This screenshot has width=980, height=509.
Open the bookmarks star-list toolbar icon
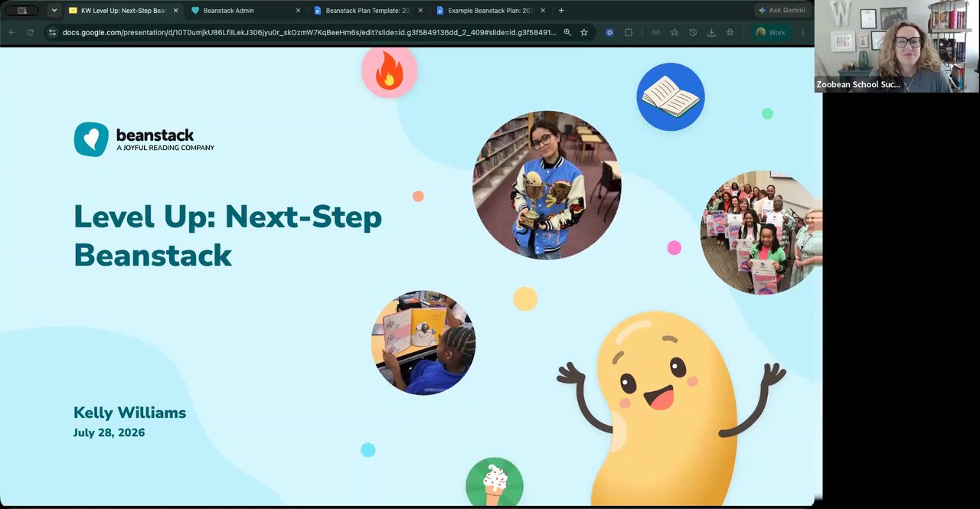675,33
